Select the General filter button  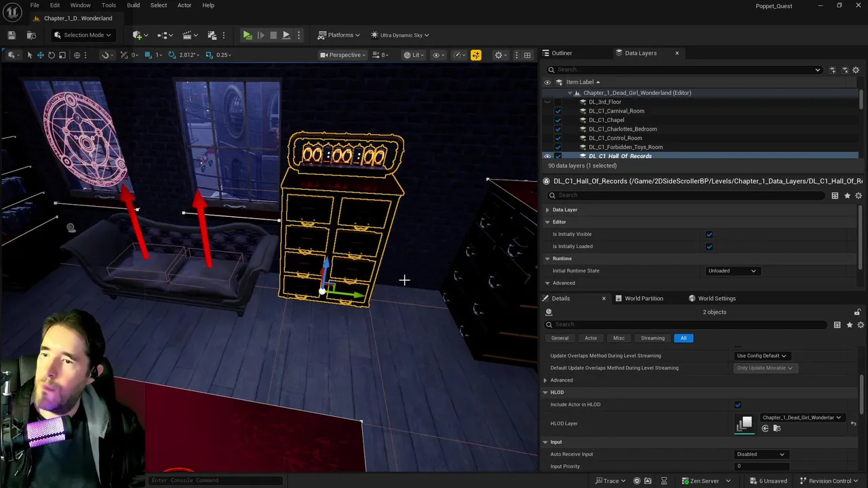click(x=560, y=338)
